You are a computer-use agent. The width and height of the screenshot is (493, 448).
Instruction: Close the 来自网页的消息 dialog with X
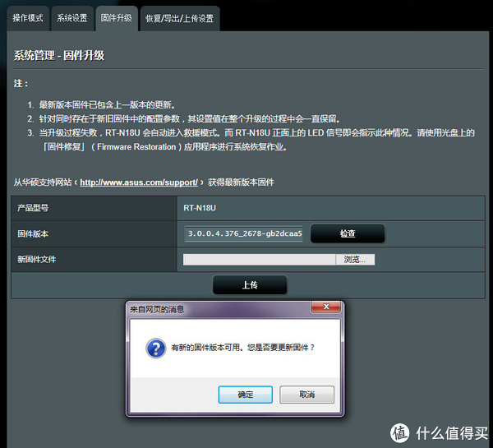tap(325, 308)
